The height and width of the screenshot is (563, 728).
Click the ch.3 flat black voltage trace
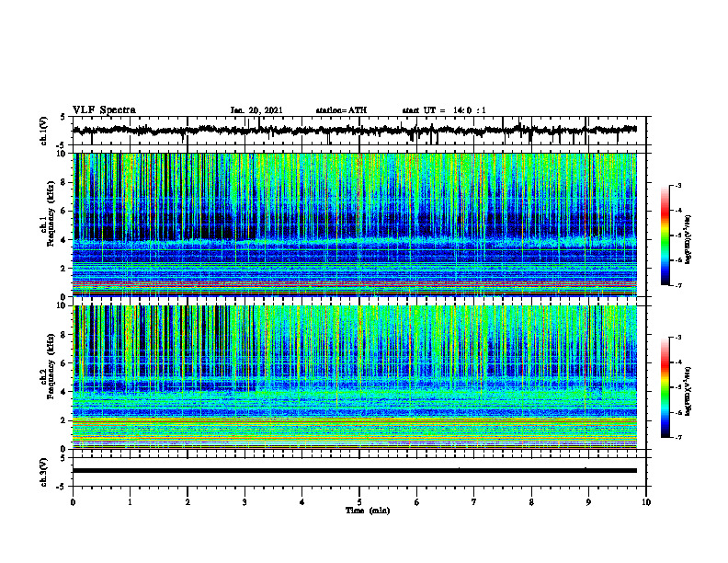pyautogui.click(x=355, y=471)
